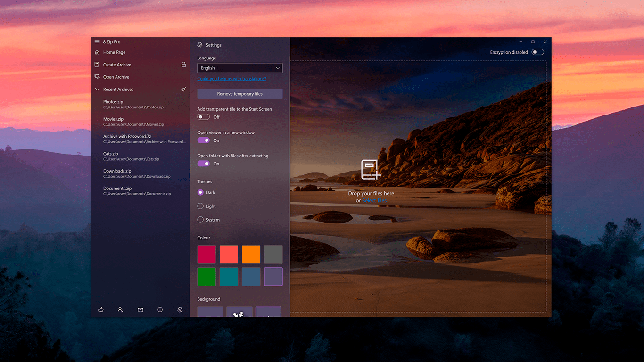Open the hamburger menu beside 8 Zip Pro
This screenshot has height=362, width=644.
point(97,42)
